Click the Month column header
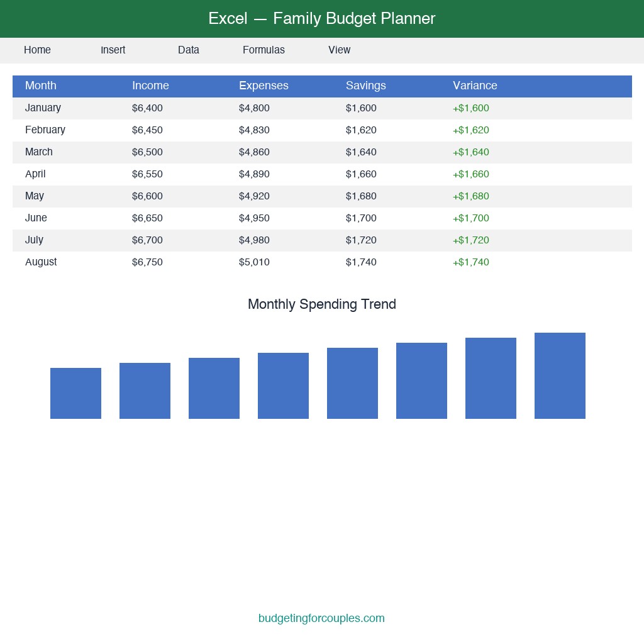 (x=40, y=86)
